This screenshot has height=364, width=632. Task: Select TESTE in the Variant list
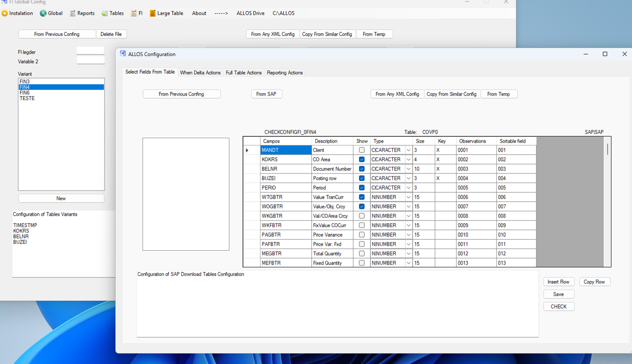click(27, 99)
